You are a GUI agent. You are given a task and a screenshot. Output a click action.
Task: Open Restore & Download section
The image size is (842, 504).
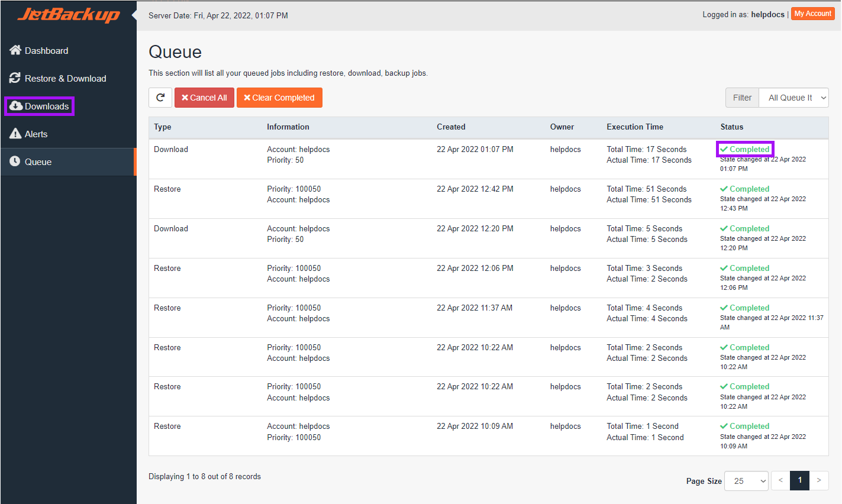[69, 79]
